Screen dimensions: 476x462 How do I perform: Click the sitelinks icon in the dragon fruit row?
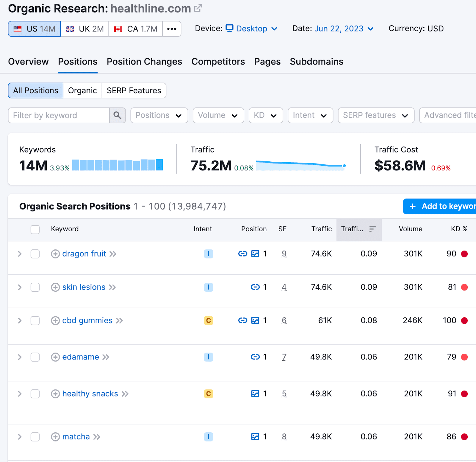coord(242,254)
